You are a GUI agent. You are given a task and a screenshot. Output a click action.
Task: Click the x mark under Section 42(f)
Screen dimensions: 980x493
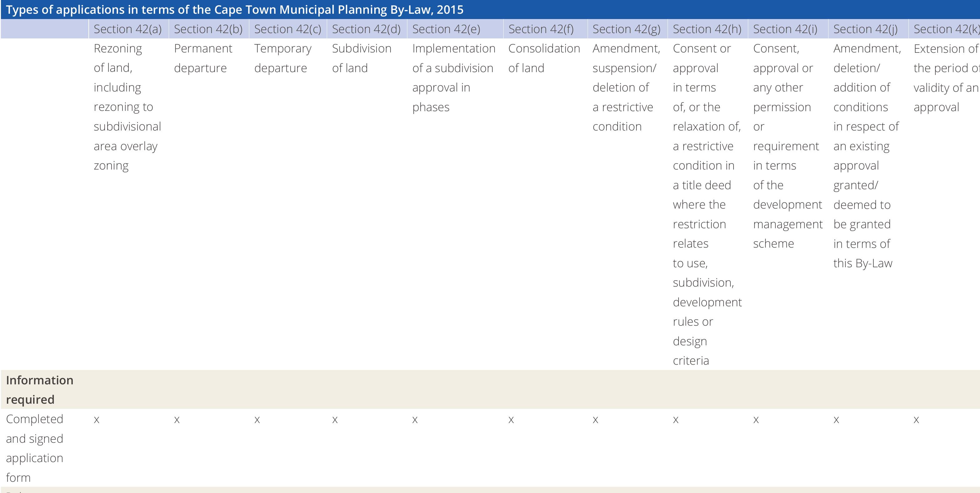pos(511,420)
